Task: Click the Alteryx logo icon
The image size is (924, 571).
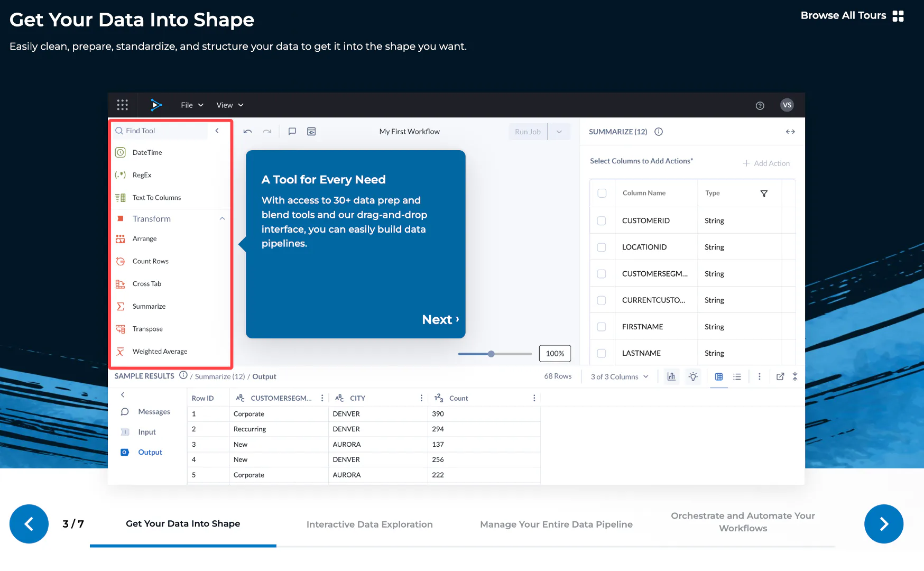Action: pos(156,105)
